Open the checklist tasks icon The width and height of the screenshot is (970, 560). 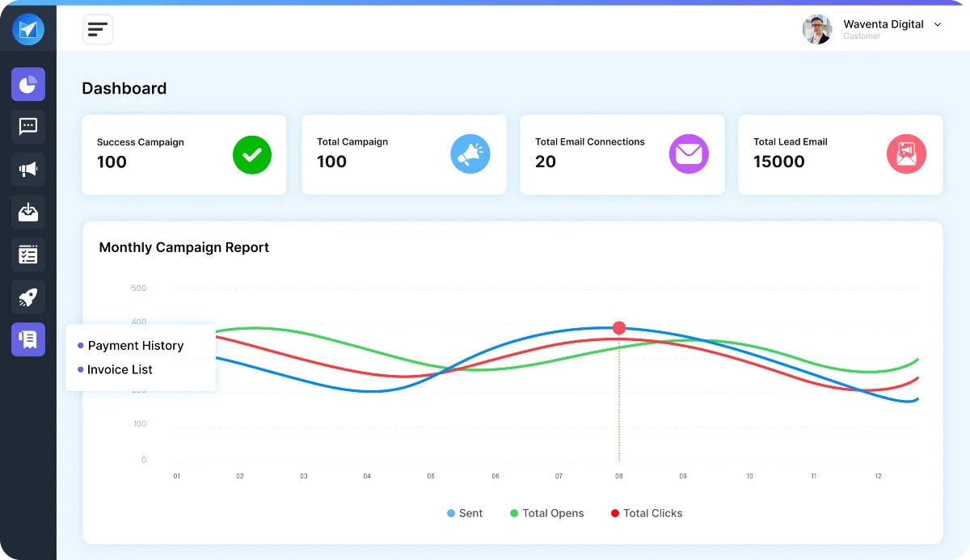(27, 255)
